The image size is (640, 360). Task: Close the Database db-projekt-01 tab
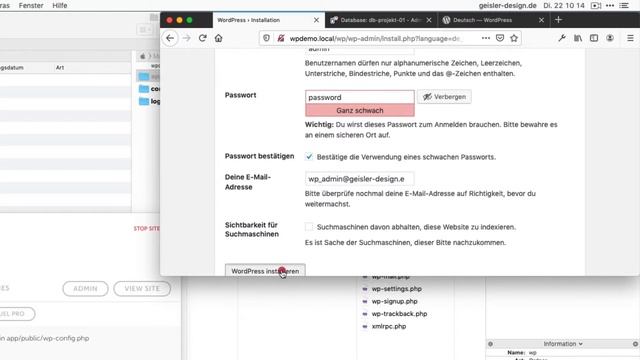click(429, 20)
